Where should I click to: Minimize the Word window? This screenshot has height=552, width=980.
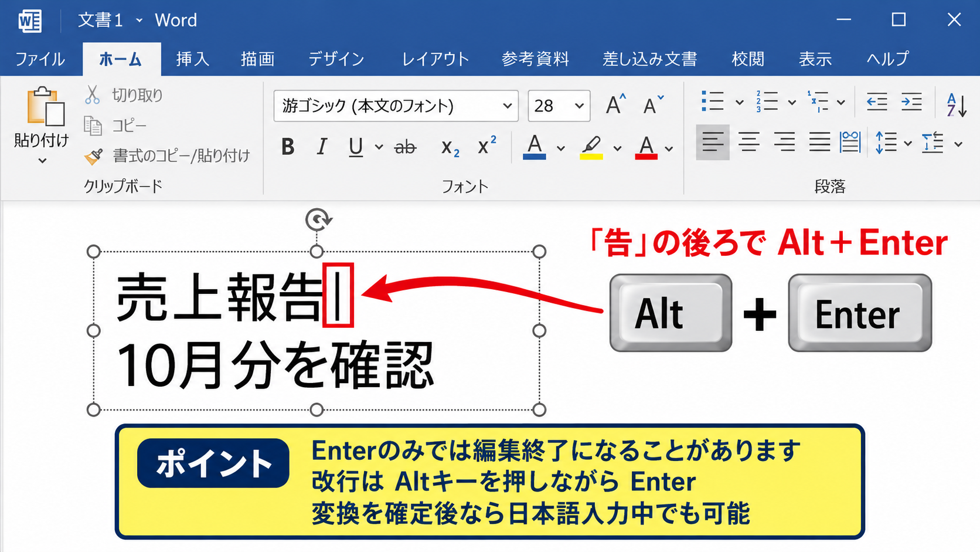coord(844,20)
